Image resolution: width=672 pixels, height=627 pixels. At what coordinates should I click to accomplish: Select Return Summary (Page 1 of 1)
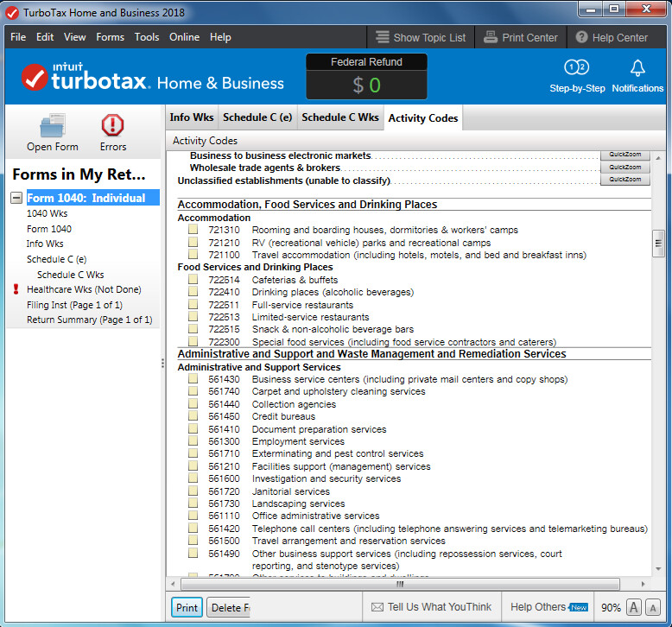90,320
